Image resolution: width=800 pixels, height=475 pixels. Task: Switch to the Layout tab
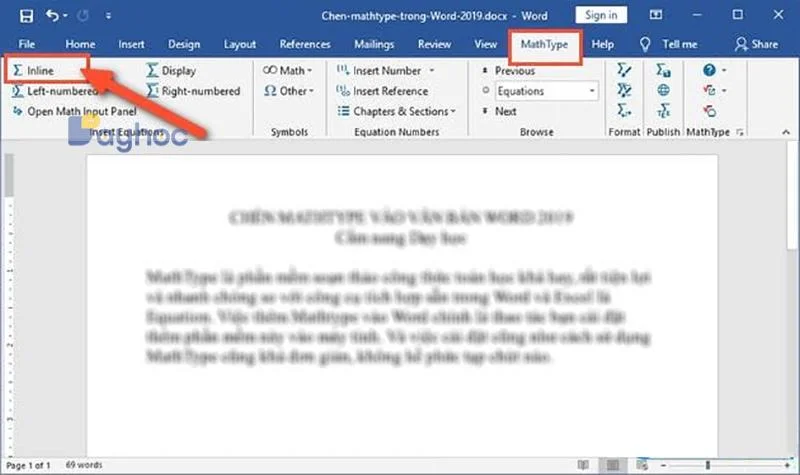[x=240, y=44]
